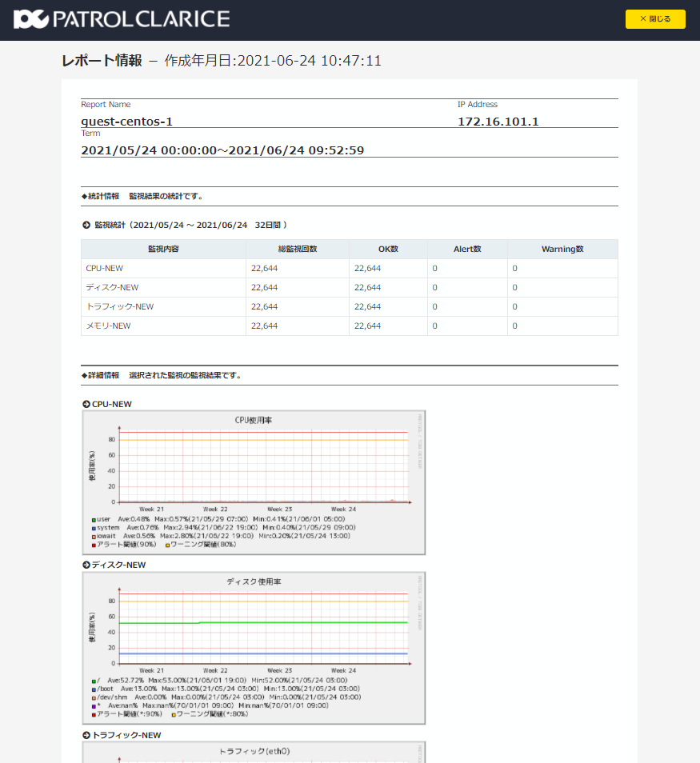Click the ディスク-NEW row in statistics table
The height and width of the screenshot is (763, 700).
pyautogui.click(x=350, y=288)
